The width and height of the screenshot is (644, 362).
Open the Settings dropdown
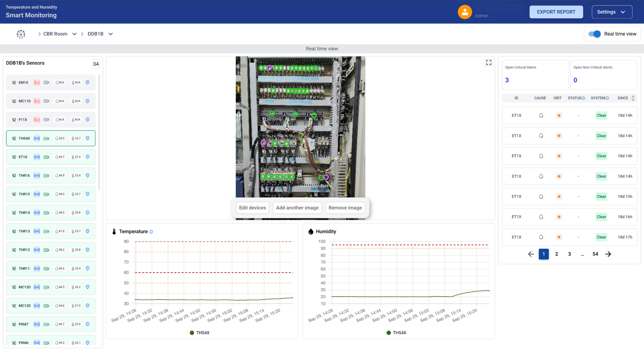[612, 12]
